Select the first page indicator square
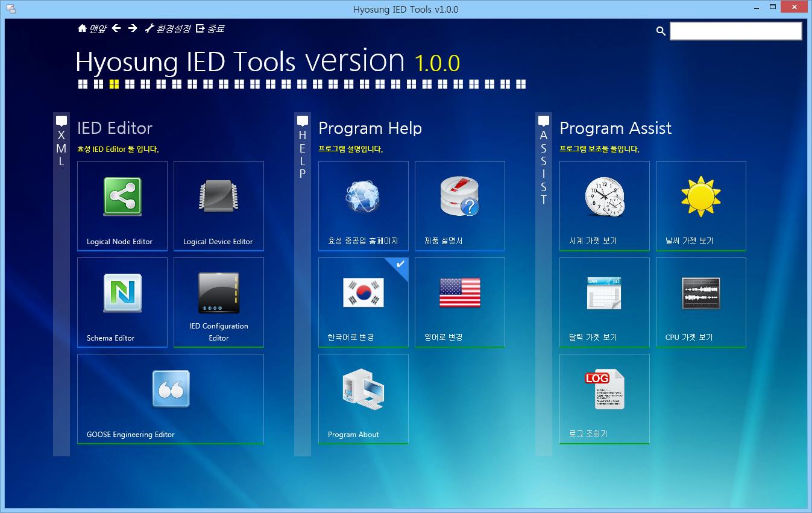 pyautogui.click(x=83, y=84)
